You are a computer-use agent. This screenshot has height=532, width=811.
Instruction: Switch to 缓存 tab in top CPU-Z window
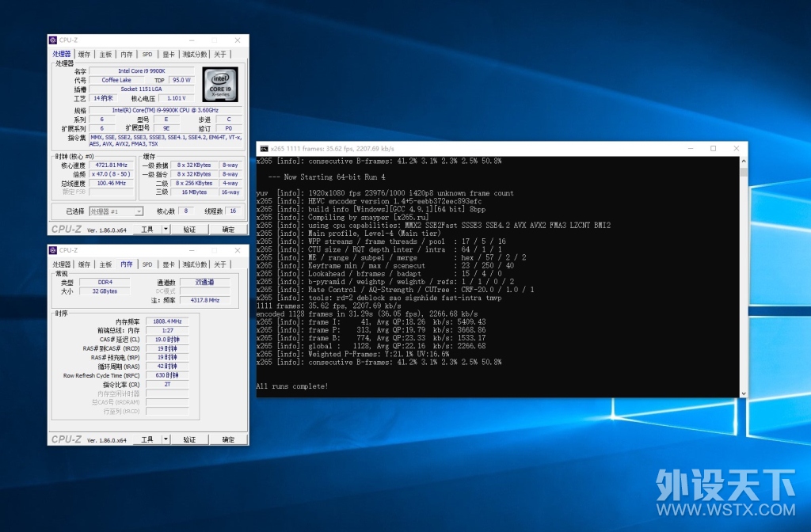point(84,55)
